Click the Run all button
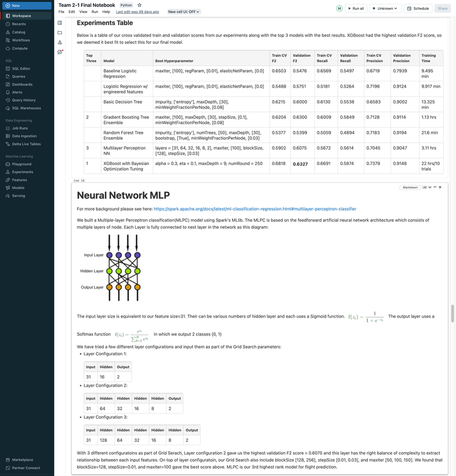The height and width of the screenshot is (476, 456). point(356,8)
